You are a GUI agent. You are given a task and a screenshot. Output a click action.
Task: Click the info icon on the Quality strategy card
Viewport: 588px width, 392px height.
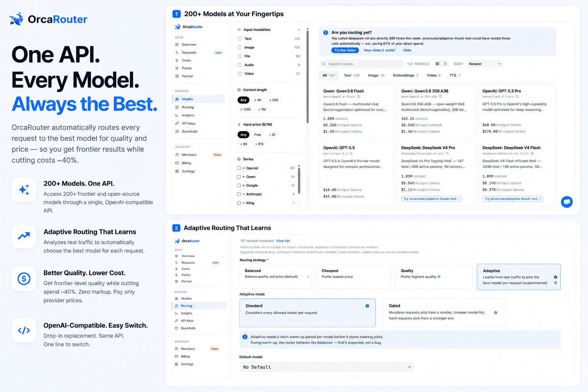pos(439,277)
